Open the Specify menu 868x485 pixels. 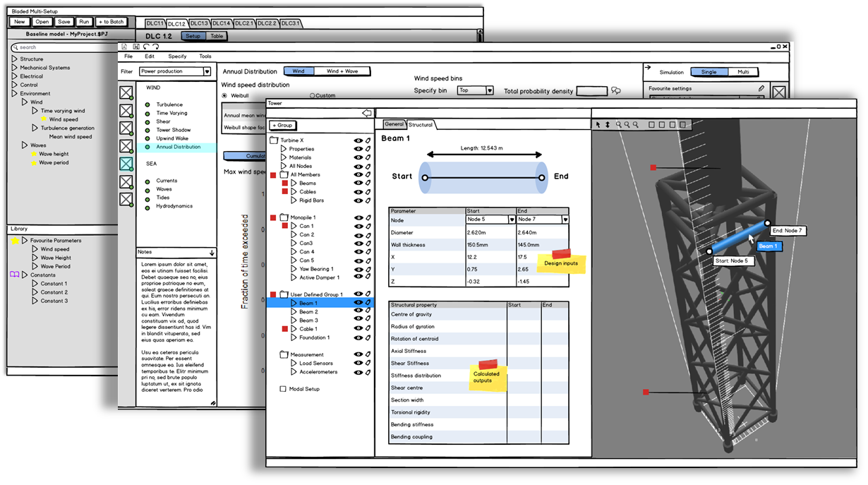(x=177, y=56)
